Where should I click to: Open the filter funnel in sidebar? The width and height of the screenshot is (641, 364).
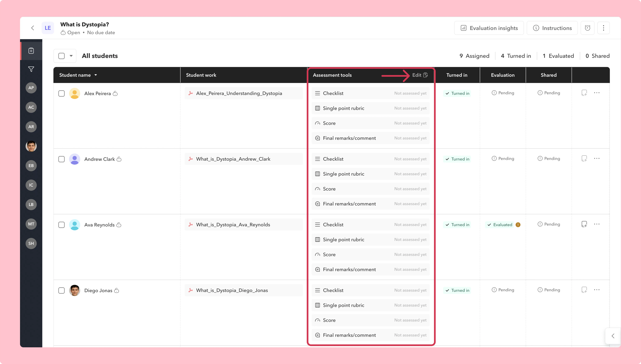[31, 69]
